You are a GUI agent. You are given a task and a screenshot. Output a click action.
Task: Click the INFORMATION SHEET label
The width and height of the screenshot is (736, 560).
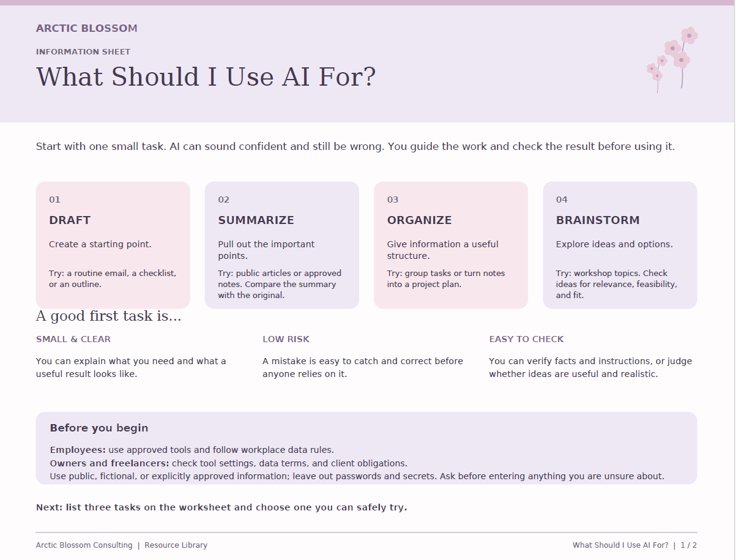(x=83, y=52)
